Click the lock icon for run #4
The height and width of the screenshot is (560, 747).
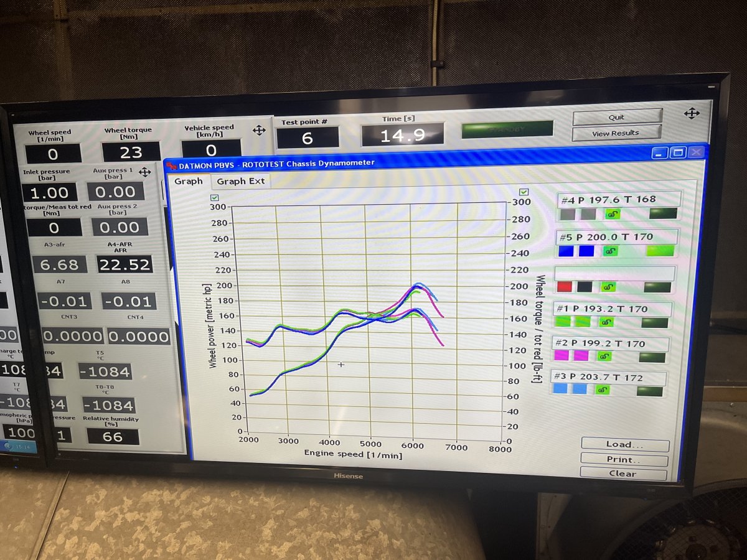coord(612,214)
